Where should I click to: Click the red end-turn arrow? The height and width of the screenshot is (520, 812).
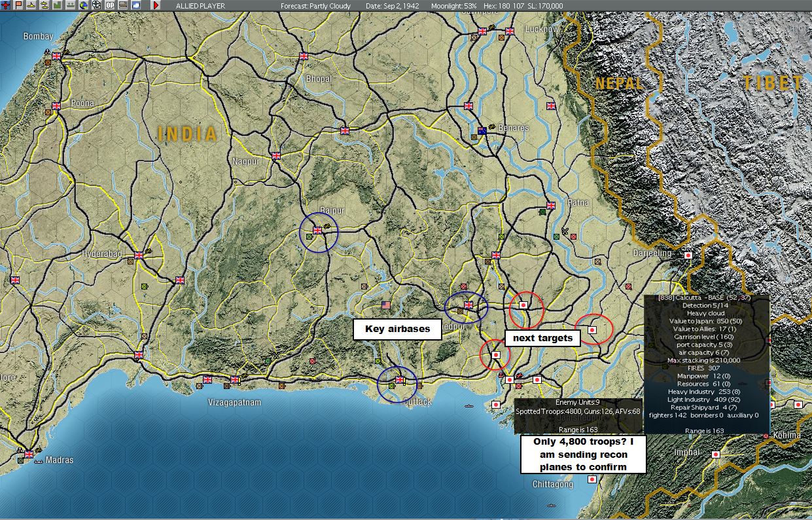[156, 5]
